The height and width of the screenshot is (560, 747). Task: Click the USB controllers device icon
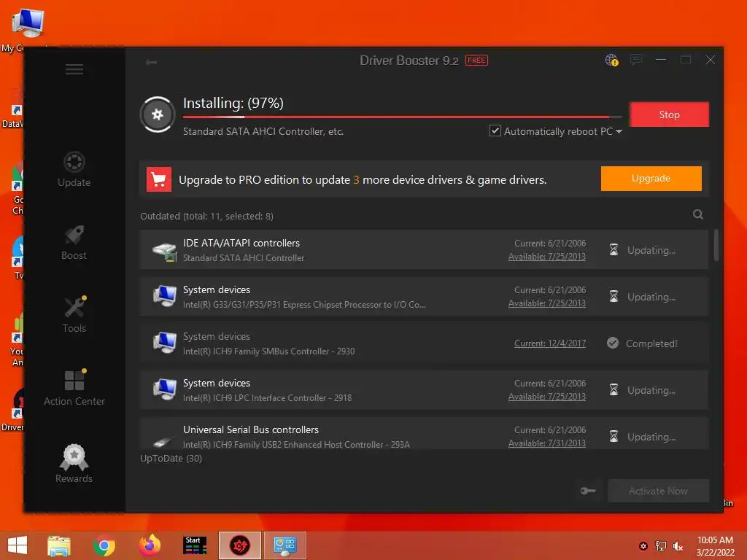(163, 442)
